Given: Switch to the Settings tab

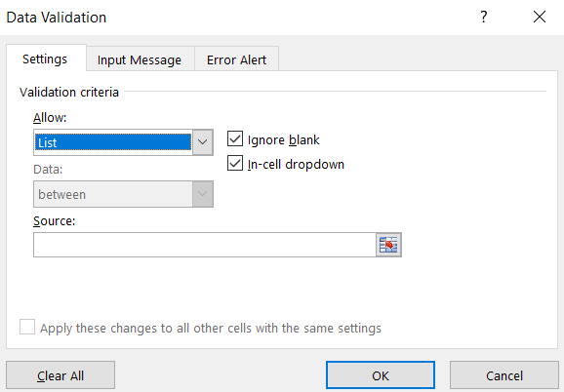Looking at the screenshot, I should tap(45, 59).
